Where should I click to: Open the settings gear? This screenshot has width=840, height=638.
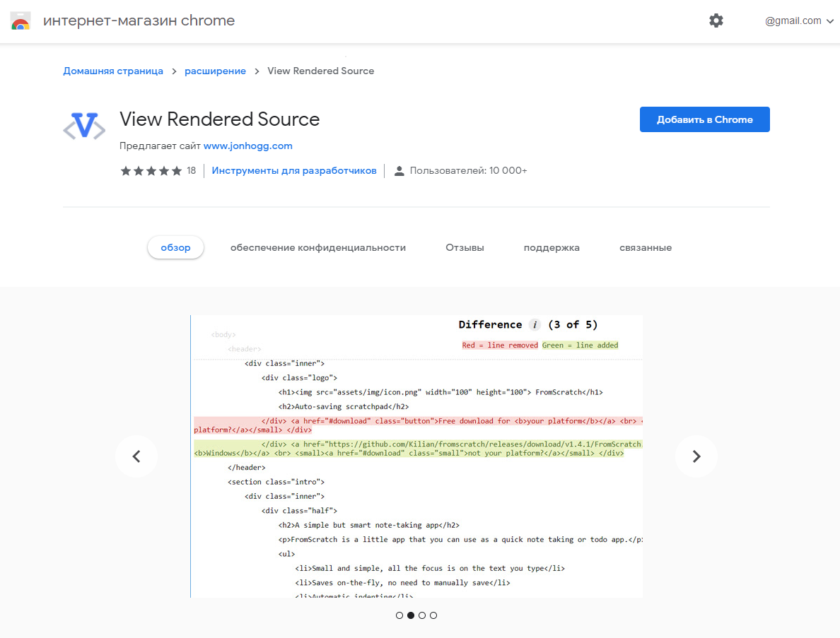[x=716, y=20]
